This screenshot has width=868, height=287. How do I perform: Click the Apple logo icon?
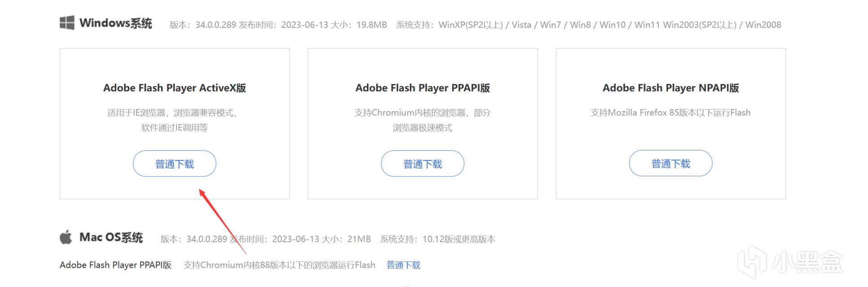pos(66,237)
